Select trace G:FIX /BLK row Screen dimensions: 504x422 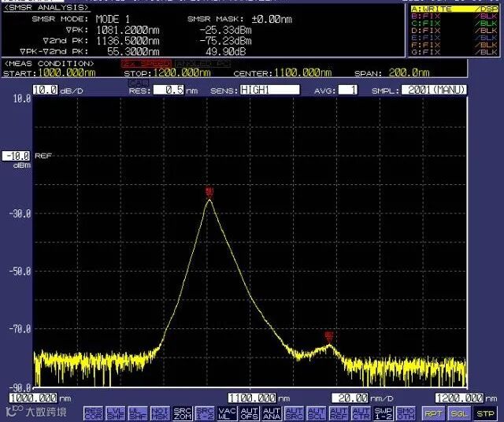(x=454, y=52)
